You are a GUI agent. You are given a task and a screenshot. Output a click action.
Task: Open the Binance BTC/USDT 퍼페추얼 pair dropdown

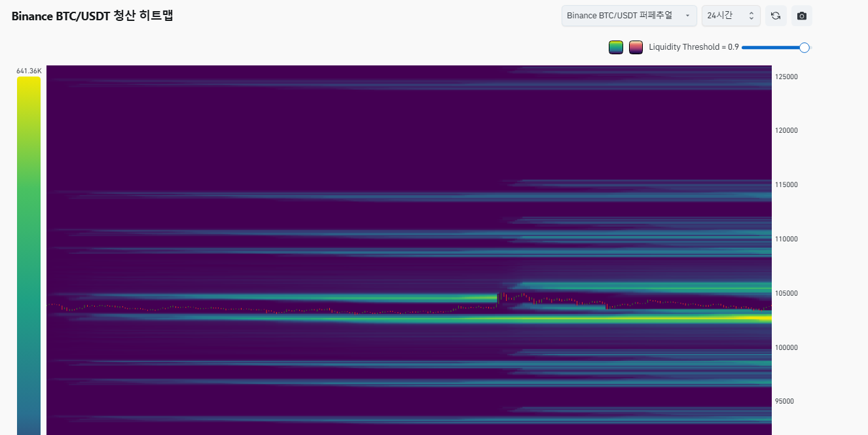[629, 16]
